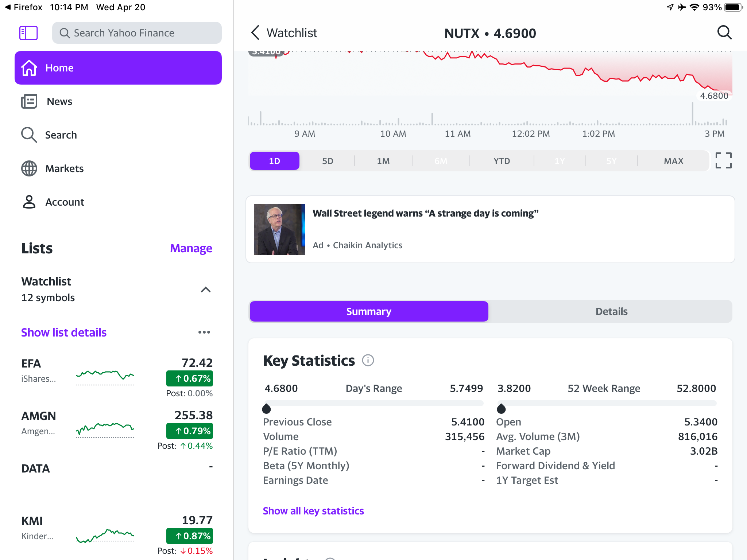This screenshot has height=560, width=747.
Task: Collapse the Watchlist chevron
Action: coord(206,289)
